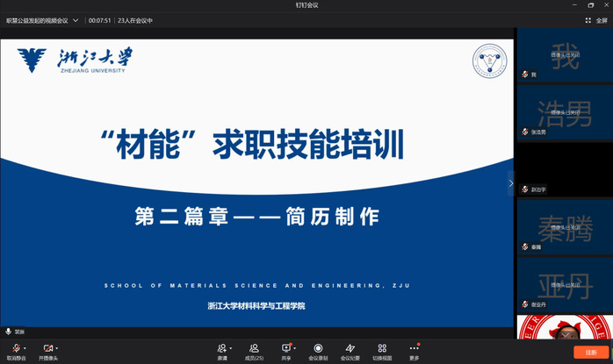Select 秦腾's video tile
613x364 pixels.
(x=564, y=226)
